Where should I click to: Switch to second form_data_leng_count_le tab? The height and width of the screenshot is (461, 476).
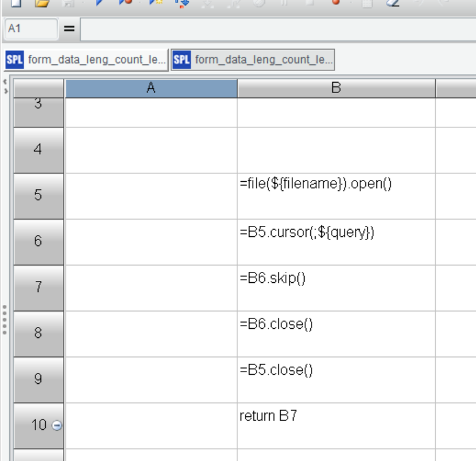253,60
